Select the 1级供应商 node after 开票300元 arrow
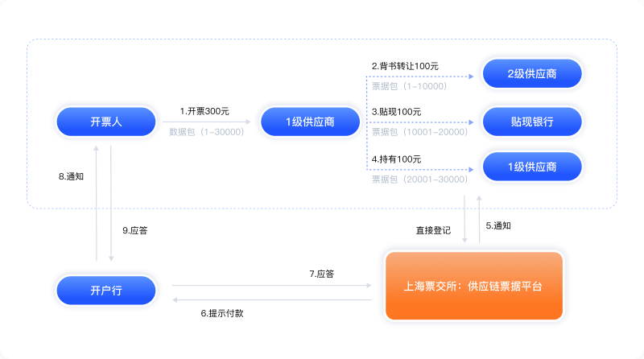 [x=310, y=122]
